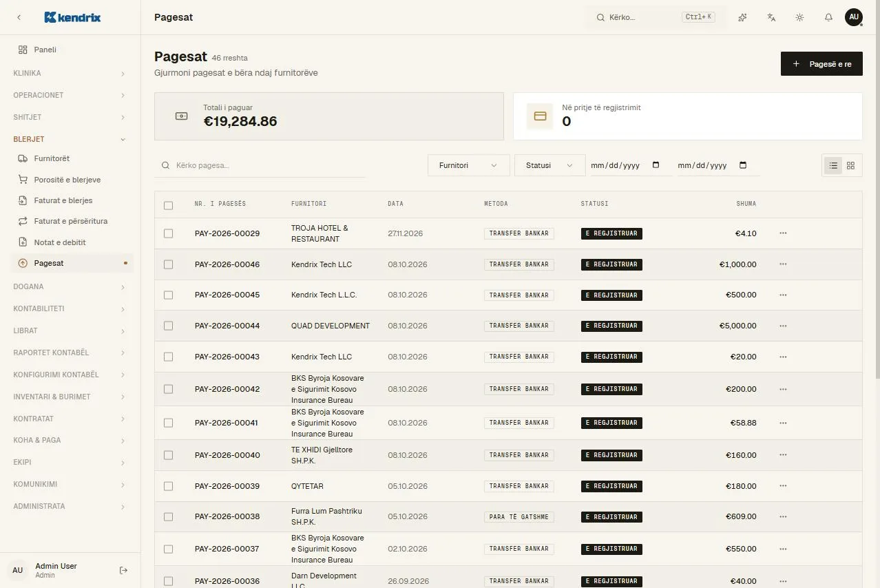Check the box for PAY-2026-00045
Viewport: 880px width, 588px height.
point(169,295)
